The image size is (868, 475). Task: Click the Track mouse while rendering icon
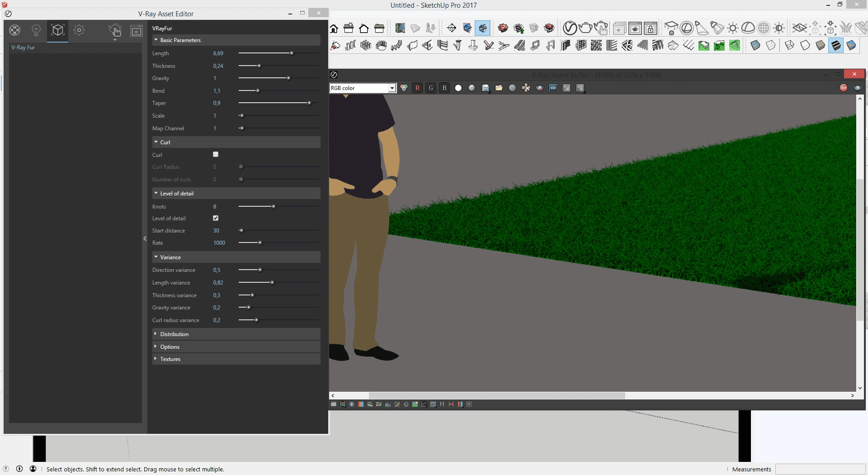tap(526, 88)
